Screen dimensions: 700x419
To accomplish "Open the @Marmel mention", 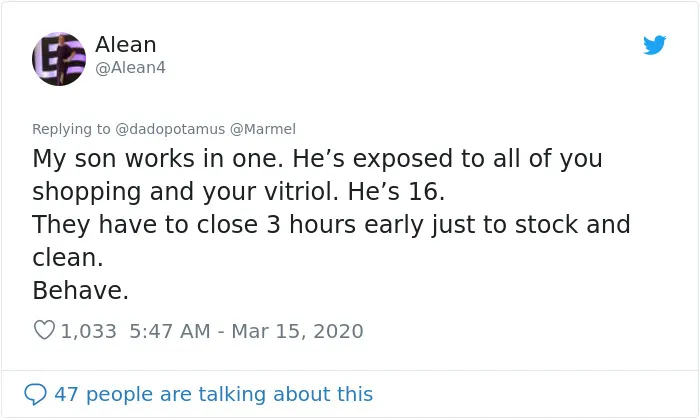I will (x=263, y=129).
